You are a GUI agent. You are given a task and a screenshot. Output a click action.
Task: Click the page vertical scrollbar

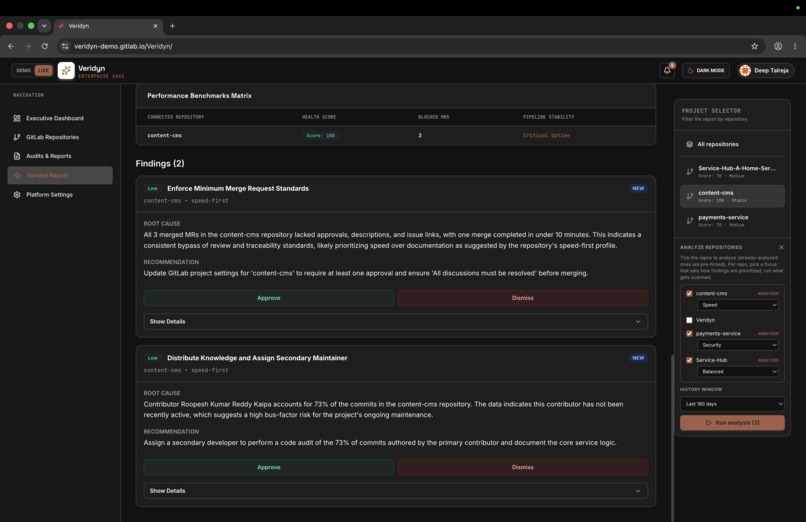click(x=672, y=437)
